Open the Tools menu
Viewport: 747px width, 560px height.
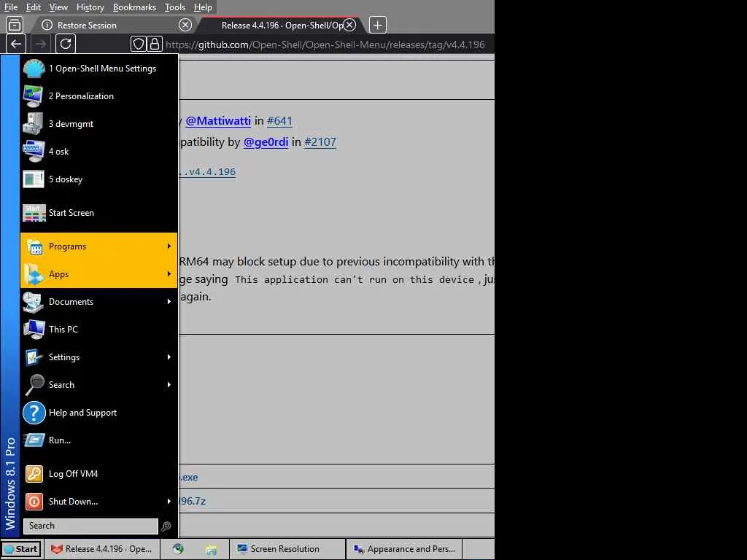click(x=175, y=7)
